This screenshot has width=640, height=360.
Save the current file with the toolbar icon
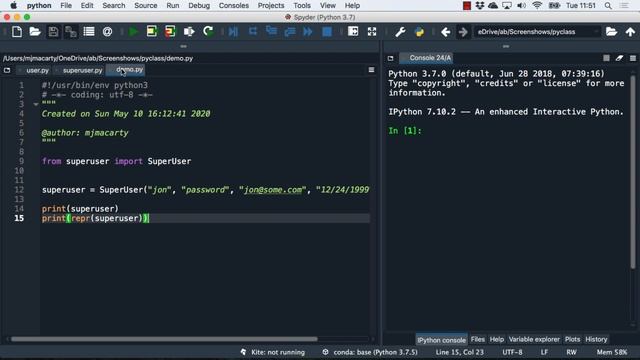(x=53, y=31)
